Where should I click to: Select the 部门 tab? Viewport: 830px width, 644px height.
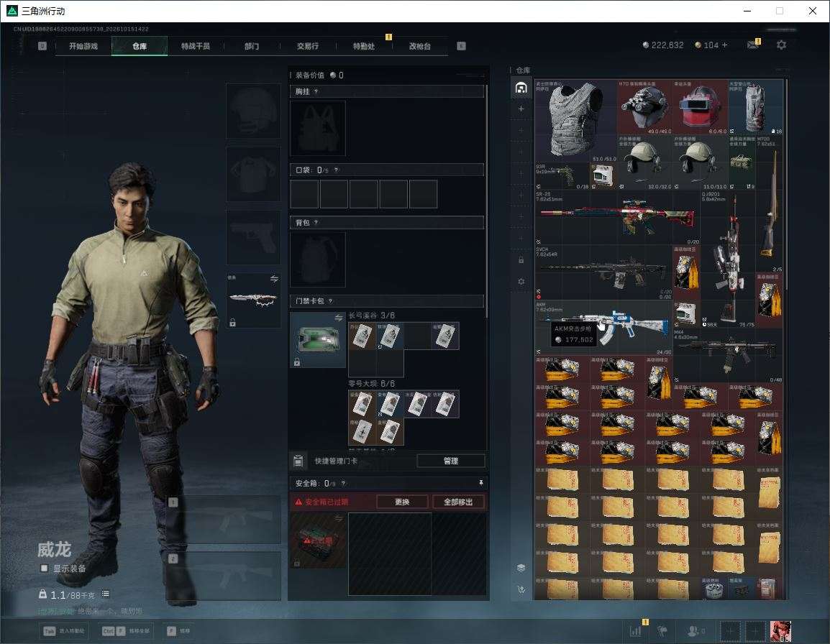pyautogui.click(x=252, y=46)
